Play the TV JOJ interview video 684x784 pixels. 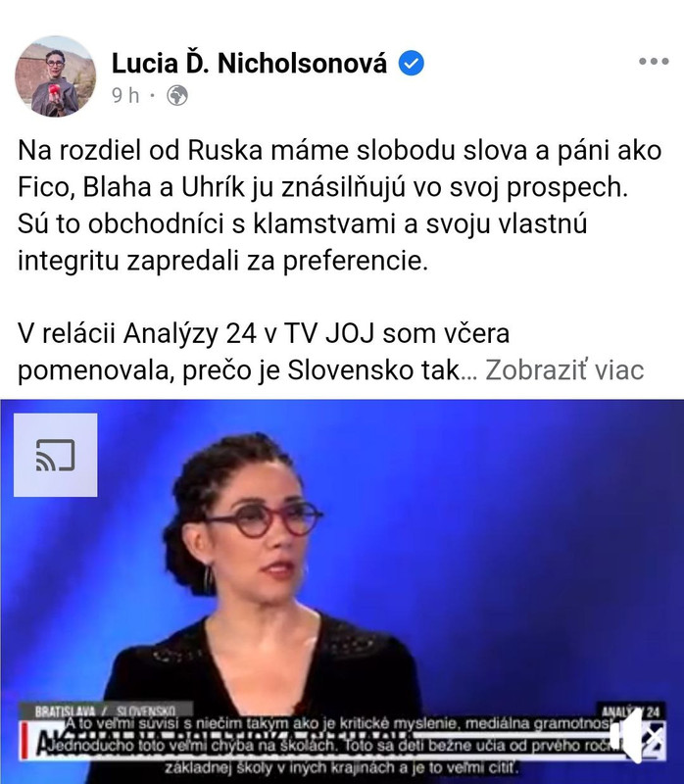pyautogui.click(x=342, y=592)
